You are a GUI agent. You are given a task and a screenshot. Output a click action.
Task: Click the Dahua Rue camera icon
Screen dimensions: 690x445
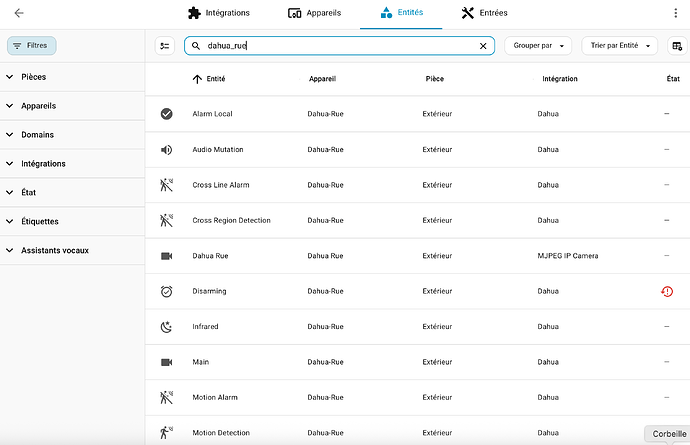[166, 256]
